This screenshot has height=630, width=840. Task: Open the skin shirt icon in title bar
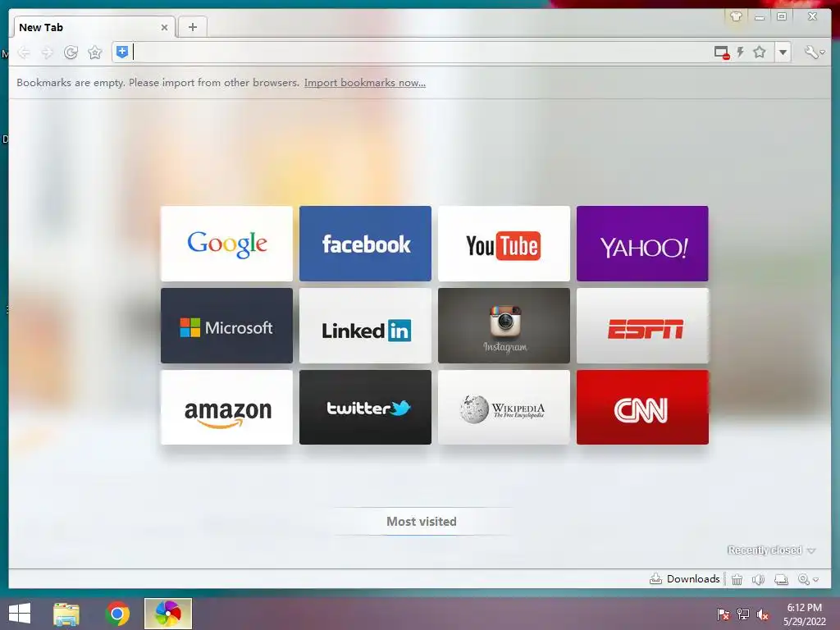736,16
